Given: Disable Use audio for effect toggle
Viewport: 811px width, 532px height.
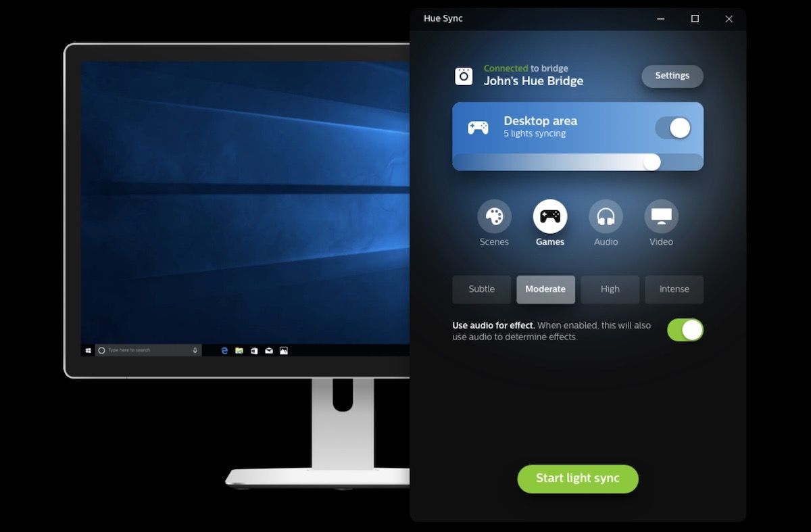Looking at the screenshot, I should point(685,330).
